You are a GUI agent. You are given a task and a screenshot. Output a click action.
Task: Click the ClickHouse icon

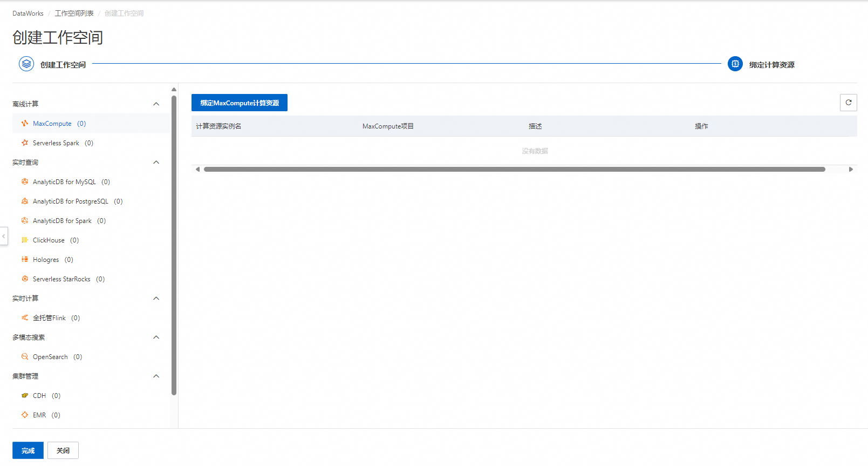(x=25, y=240)
